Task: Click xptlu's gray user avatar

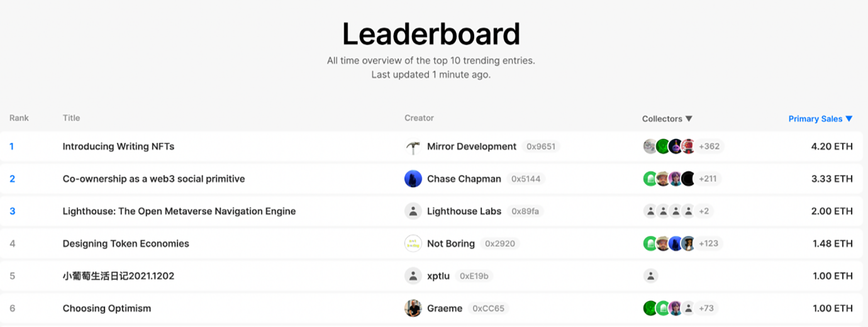Action: (x=413, y=276)
